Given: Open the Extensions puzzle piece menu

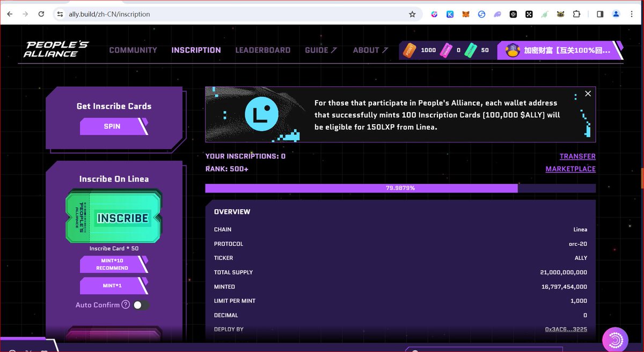Looking at the screenshot, I should tap(577, 15).
